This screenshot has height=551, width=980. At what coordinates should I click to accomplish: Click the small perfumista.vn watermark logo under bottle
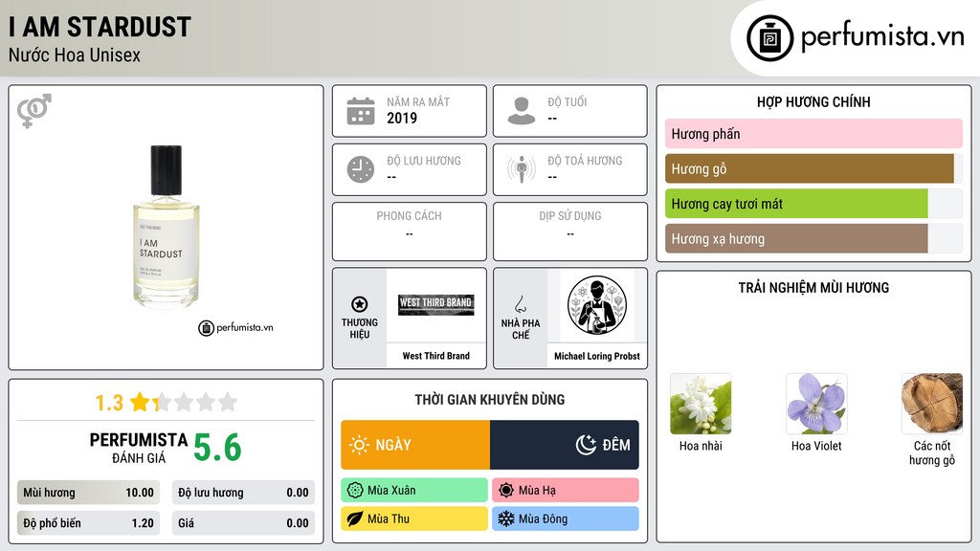tap(235, 327)
